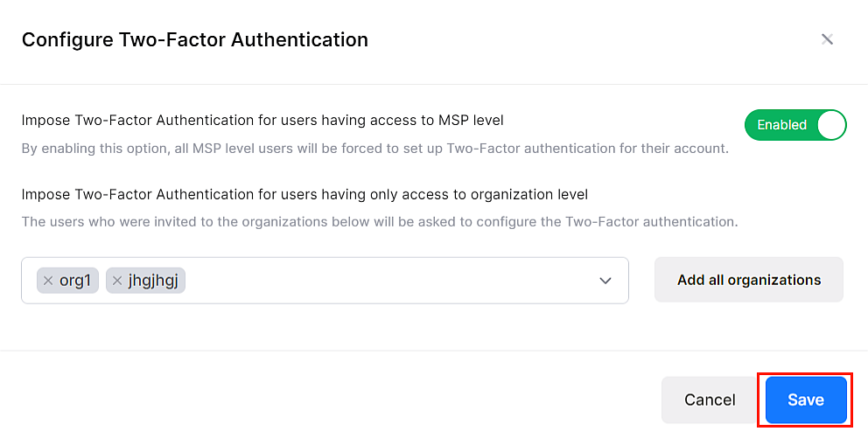Click the dialog title 'Configure Two-Factor Authentication'
Image resolution: width=868 pixels, height=445 pixels.
click(194, 39)
